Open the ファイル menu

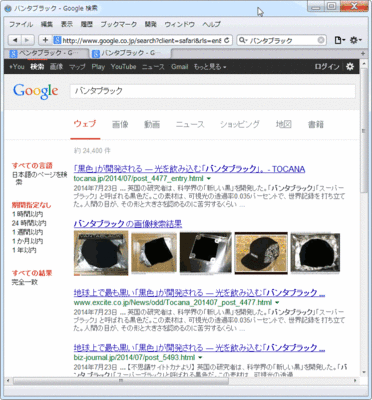(21, 24)
